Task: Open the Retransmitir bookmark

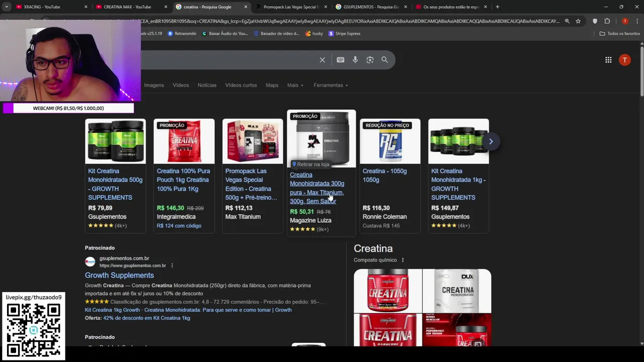Action: [182, 33]
